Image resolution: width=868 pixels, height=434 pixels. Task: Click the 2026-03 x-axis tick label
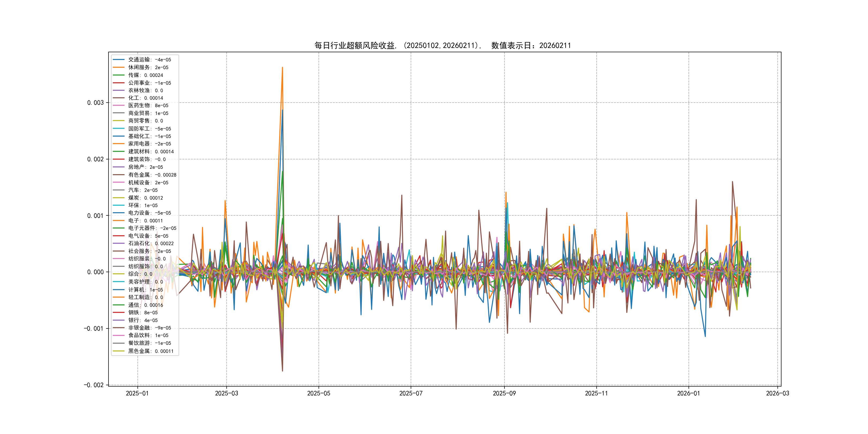point(777,394)
